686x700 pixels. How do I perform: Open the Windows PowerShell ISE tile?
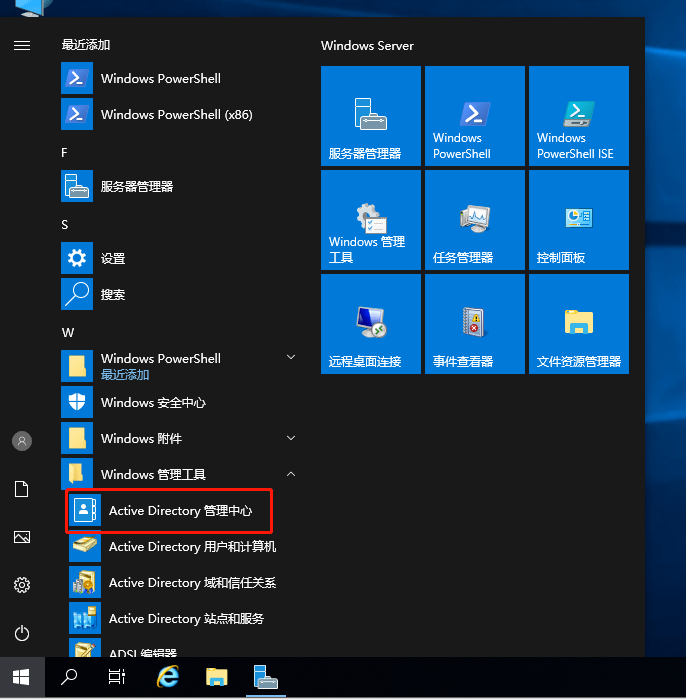coord(579,116)
